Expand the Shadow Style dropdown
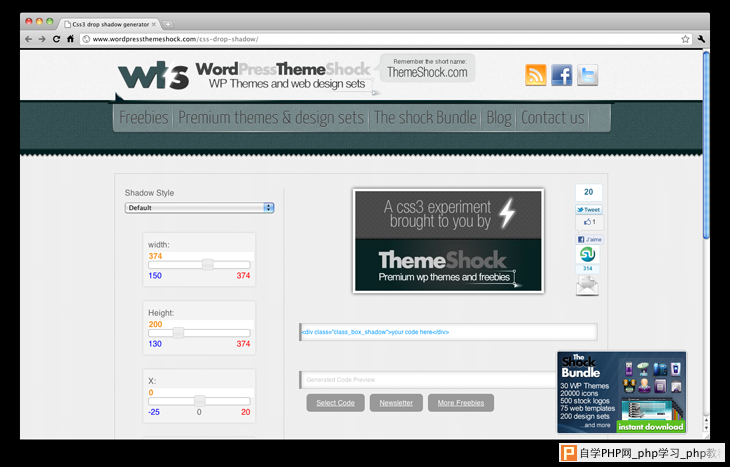The image size is (730, 467). [x=199, y=208]
